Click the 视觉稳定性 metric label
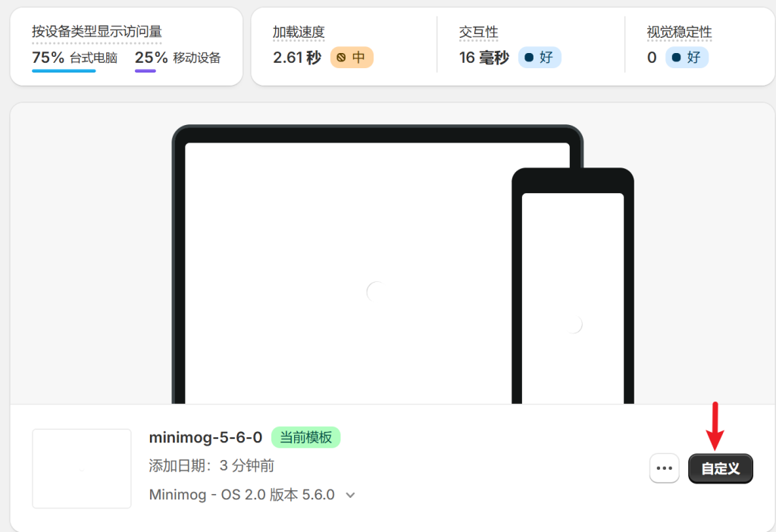This screenshot has height=532, width=776. (679, 33)
